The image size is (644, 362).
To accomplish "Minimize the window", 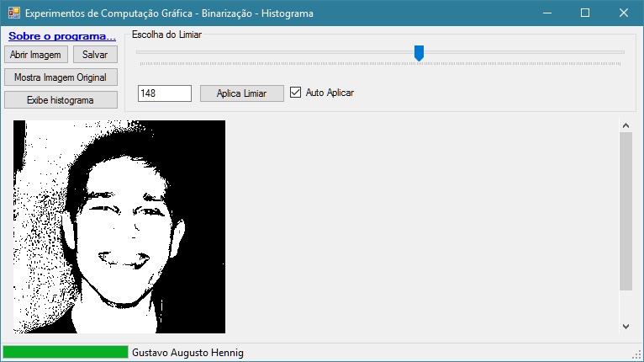I will [547, 13].
